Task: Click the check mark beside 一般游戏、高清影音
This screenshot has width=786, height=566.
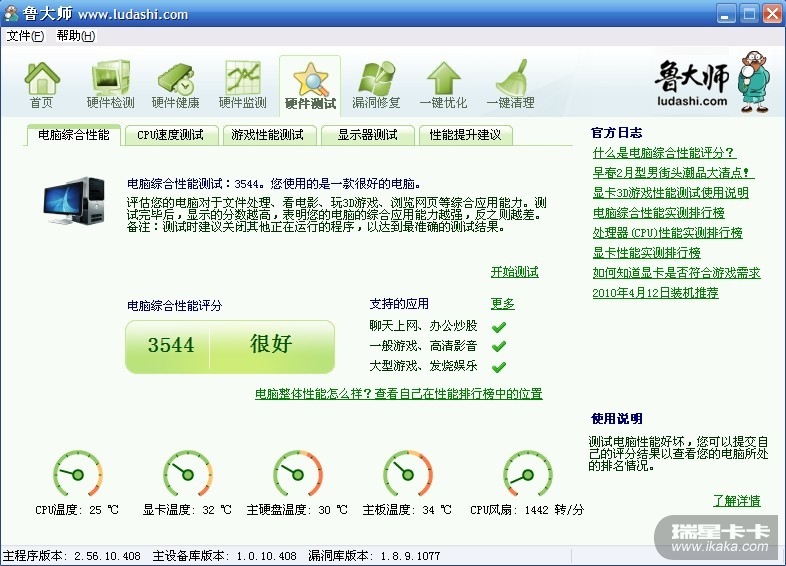Action: click(499, 346)
